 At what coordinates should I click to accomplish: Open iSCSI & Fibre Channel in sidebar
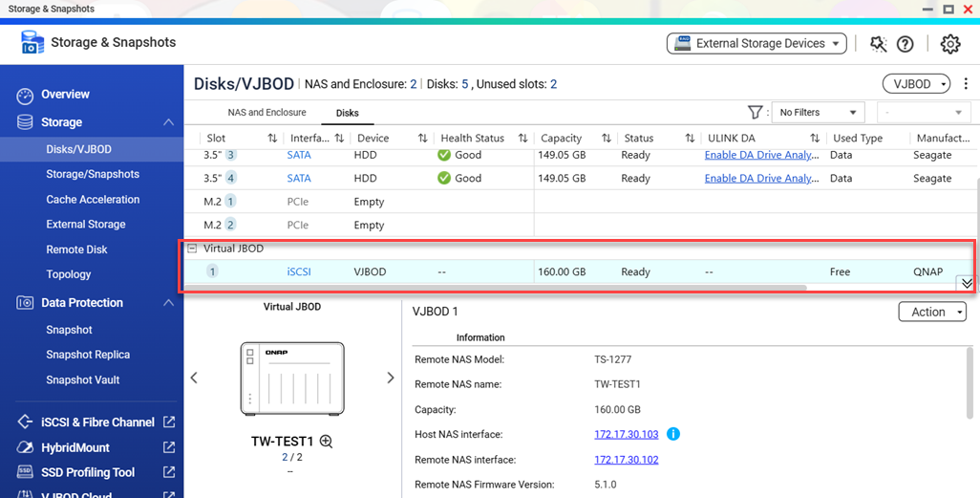tap(97, 422)
